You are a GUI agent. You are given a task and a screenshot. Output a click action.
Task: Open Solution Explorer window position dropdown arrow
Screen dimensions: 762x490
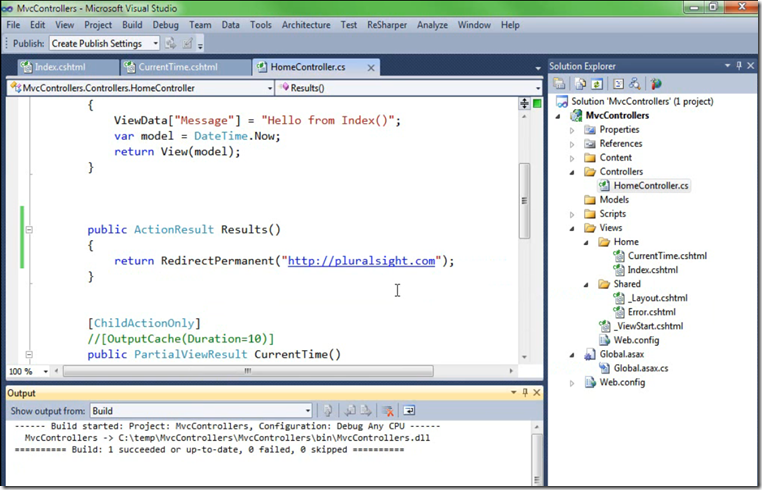pos(727,66)
